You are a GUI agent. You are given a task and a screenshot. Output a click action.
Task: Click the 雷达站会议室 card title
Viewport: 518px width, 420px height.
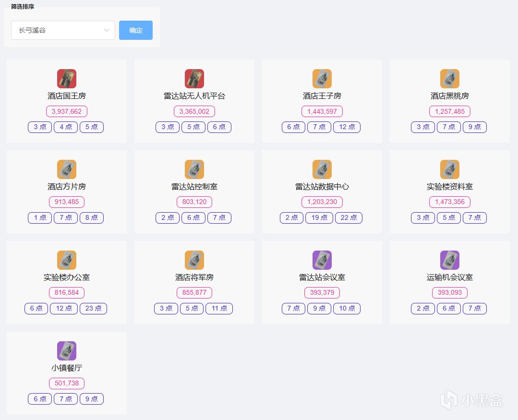[322, 277]
